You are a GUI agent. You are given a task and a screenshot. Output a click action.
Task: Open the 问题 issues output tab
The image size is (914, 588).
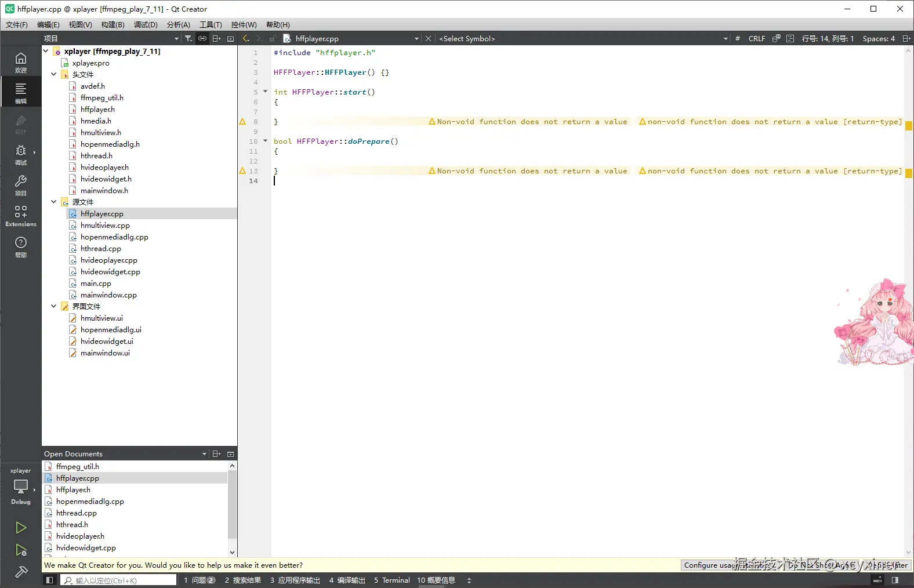click(x=199, y=580)
